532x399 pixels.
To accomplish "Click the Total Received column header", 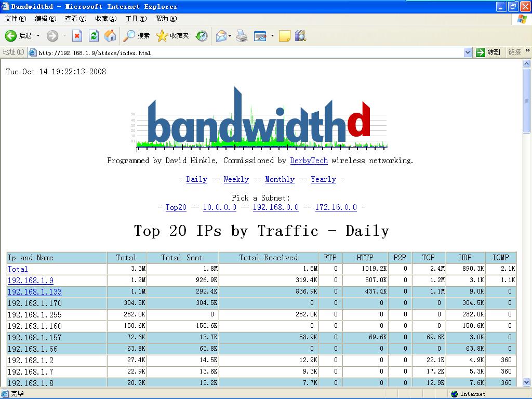I will coord(269,258).
